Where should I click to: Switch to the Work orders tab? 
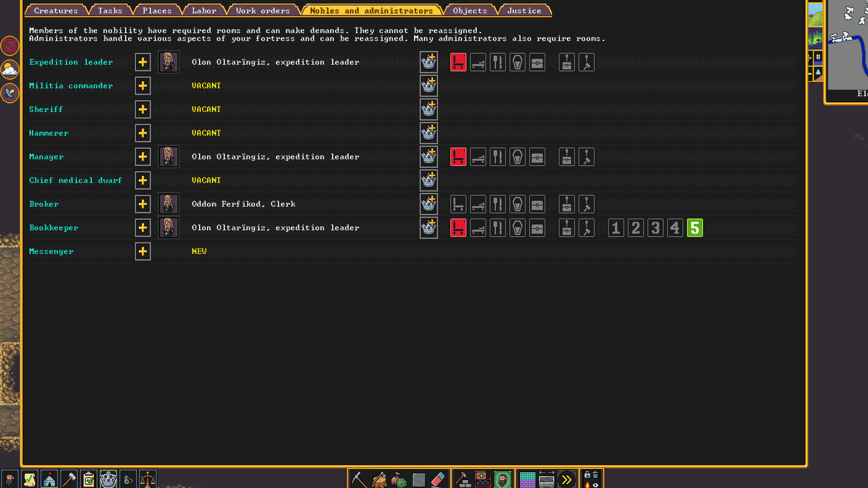click(263, 10)
